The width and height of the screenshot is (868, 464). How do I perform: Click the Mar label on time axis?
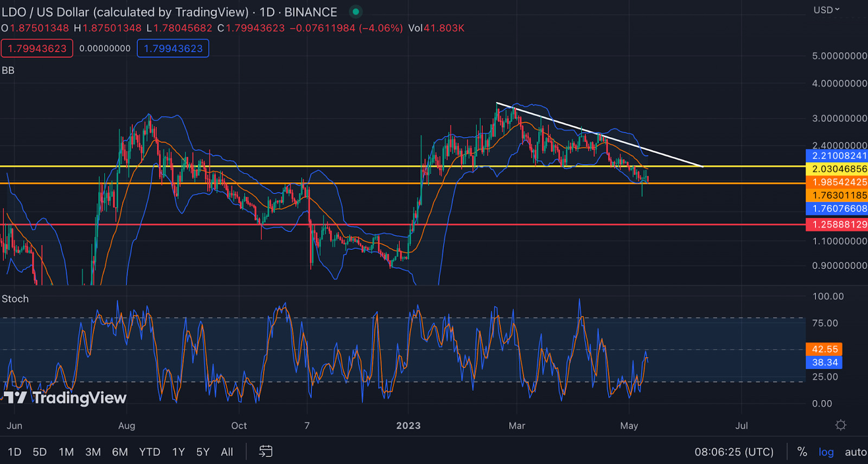pyautogui.click(x=517, y=426)
